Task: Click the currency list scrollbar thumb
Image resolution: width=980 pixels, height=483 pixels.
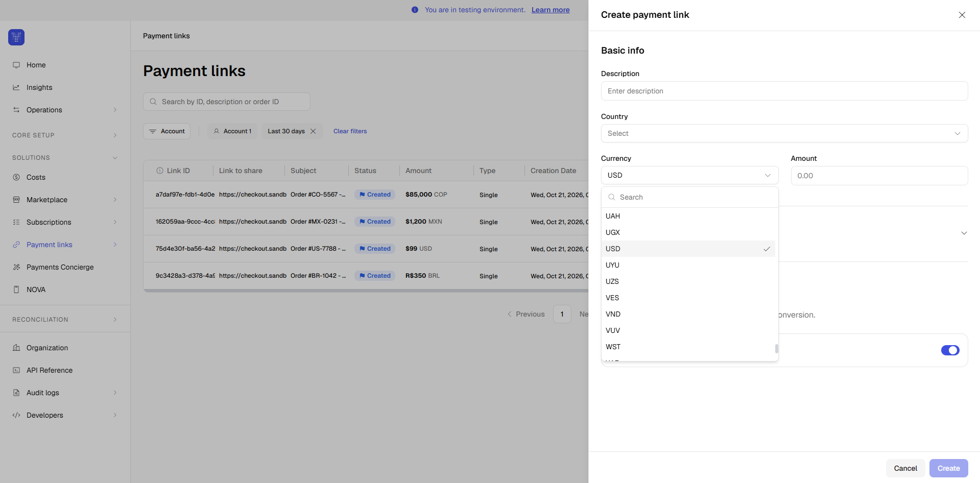Action: 776,349
